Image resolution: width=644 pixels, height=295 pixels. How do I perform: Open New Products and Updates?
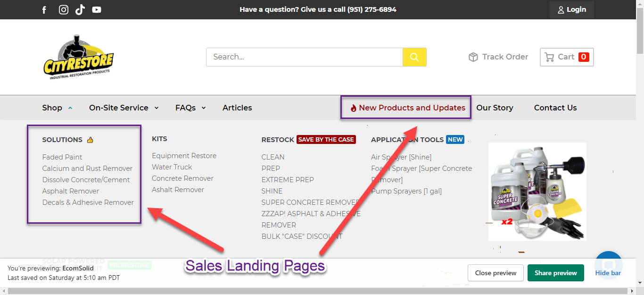point(408,108)
